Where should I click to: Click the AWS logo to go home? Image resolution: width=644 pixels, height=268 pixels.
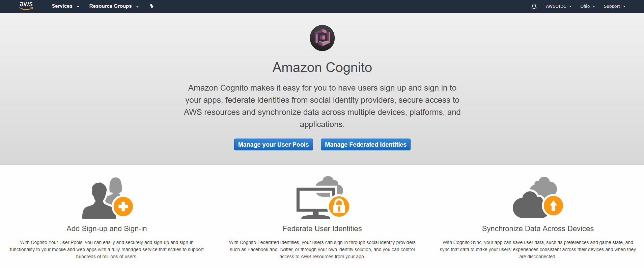pos(26,6)
